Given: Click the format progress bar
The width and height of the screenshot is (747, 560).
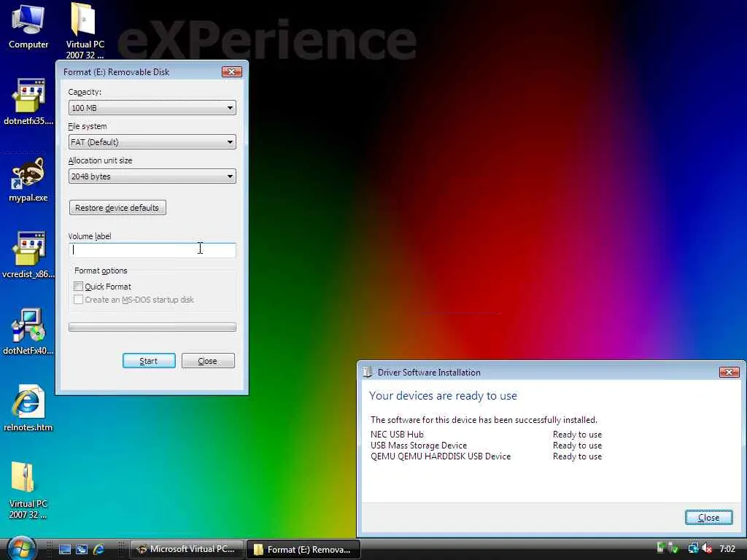Looking at the screenshot, I should [152, 327].
